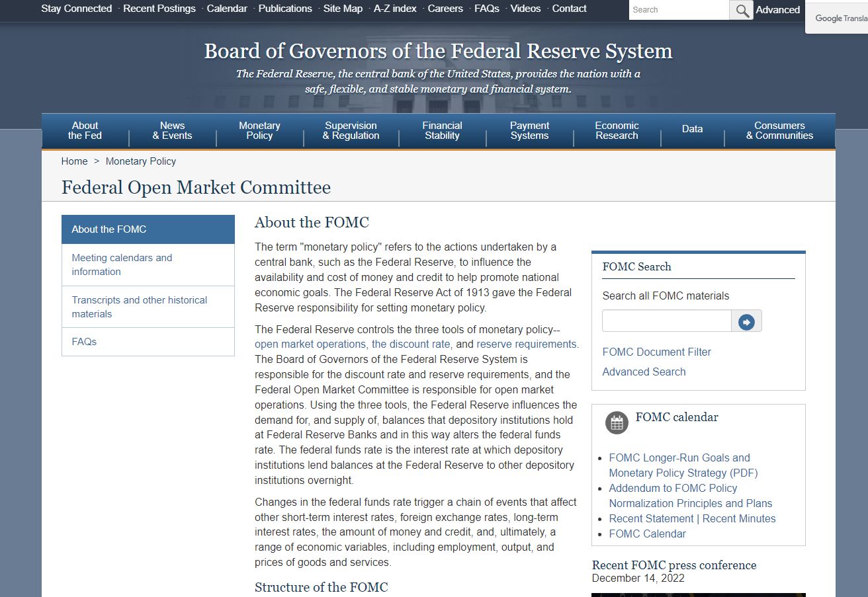The height and width of the screenshot is (597, 868).
Task: Visit the Careers page
Action: pyautogui.click(x=445, y=9)
